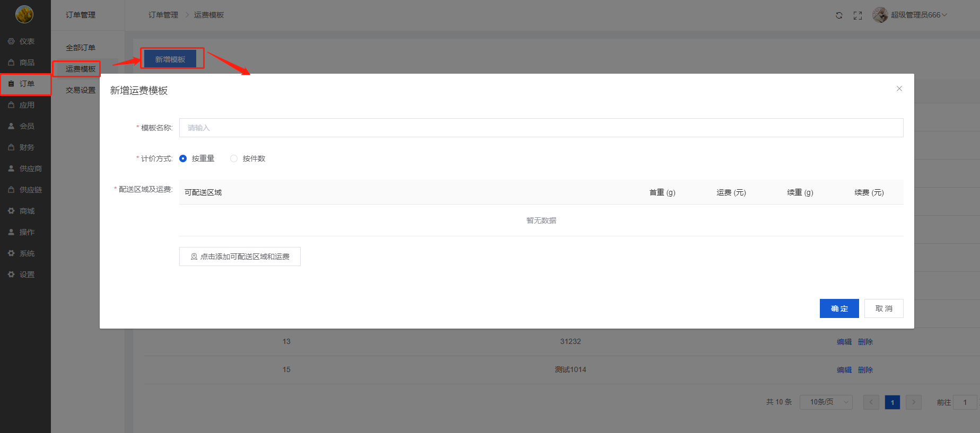Click the 商品 bag icon

pyautogui.click(x=11, y=63)
